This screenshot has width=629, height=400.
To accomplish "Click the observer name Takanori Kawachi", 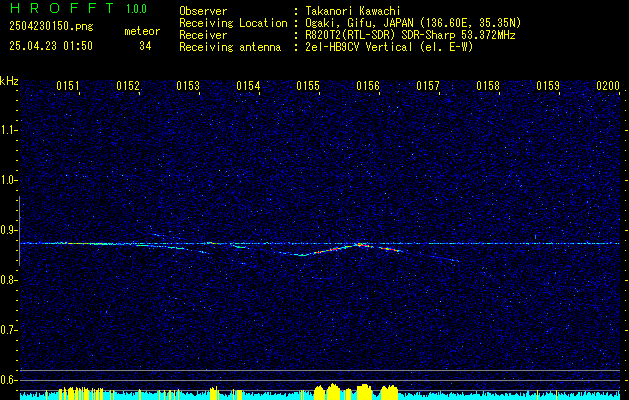I will pos(353,11).
